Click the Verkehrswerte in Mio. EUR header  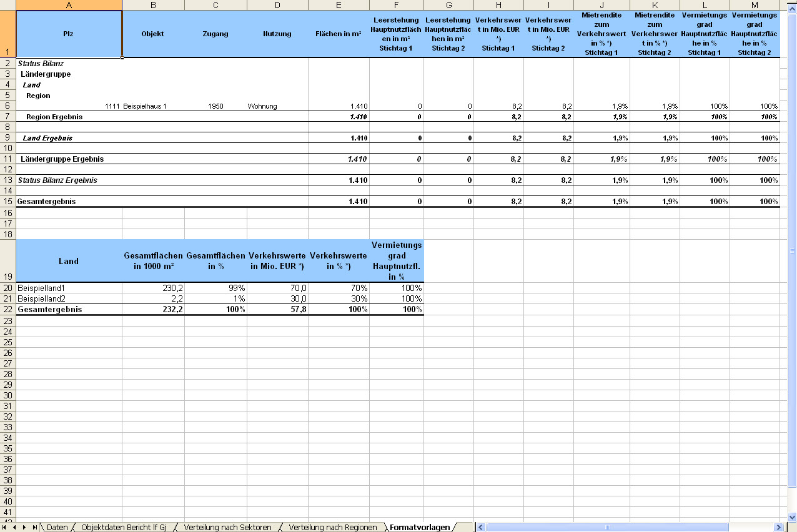click(277, 261)
